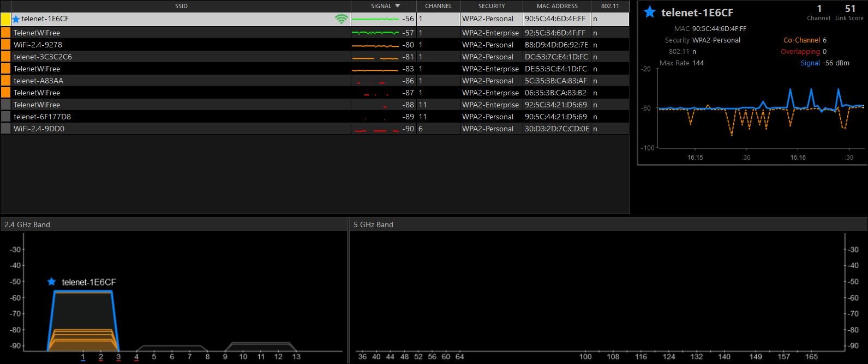Click the blue star next to telenet-1E6CF row
Viewport: 868px width, 364px height.
tap(16, 19)
